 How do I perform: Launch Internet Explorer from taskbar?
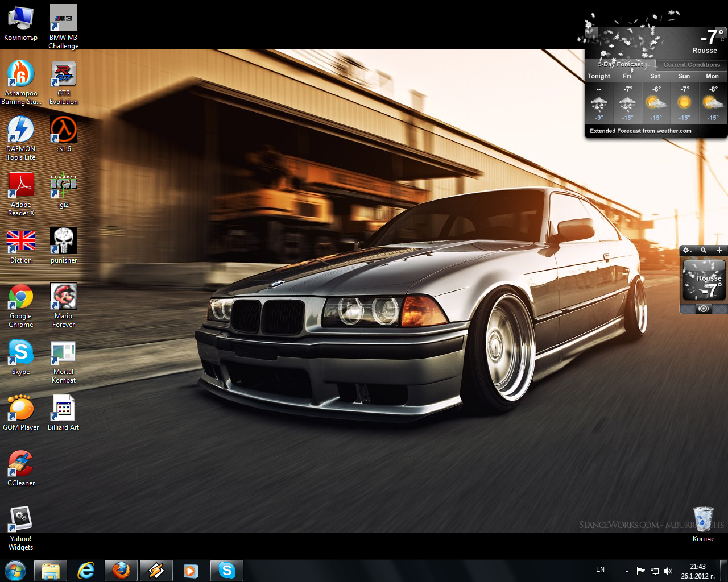86,571
